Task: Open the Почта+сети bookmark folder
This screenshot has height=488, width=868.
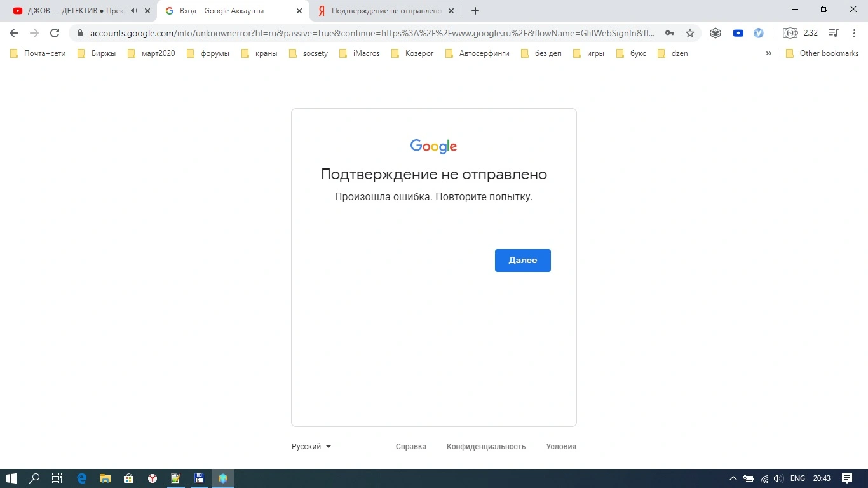Action: [x=38, y=53]
